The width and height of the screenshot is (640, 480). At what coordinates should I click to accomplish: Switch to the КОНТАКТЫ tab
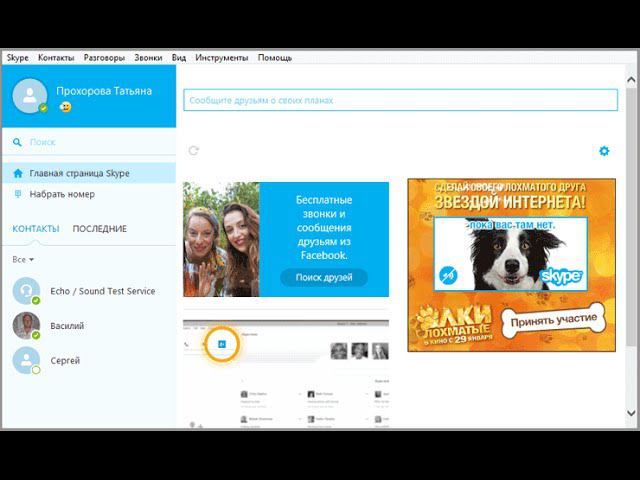click(36, 229)
